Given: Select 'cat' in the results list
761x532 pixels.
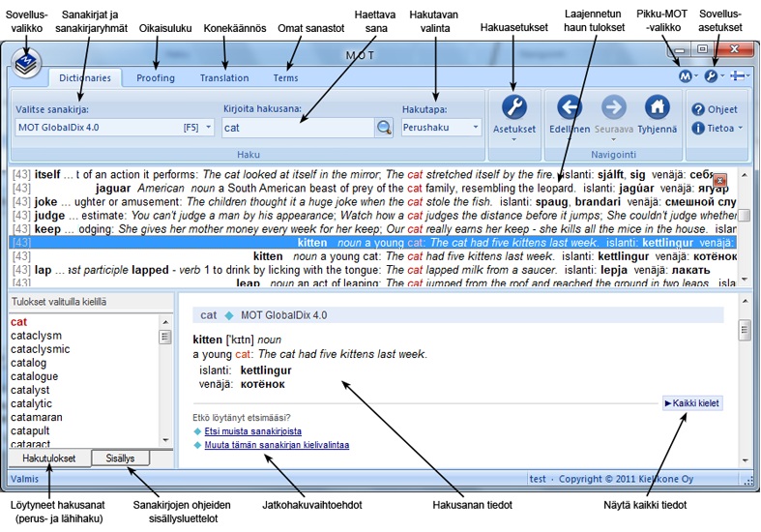Looking at the screenshot, I should click(19, 322).
